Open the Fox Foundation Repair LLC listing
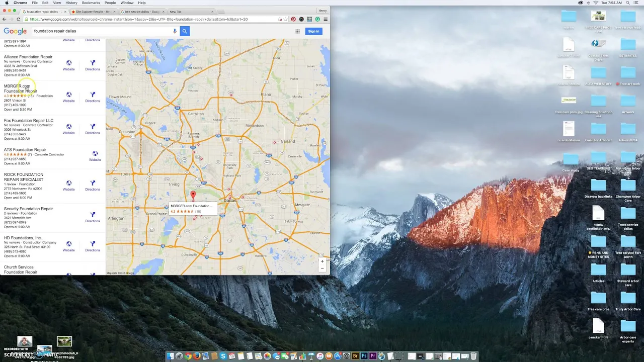 (29, 121)
